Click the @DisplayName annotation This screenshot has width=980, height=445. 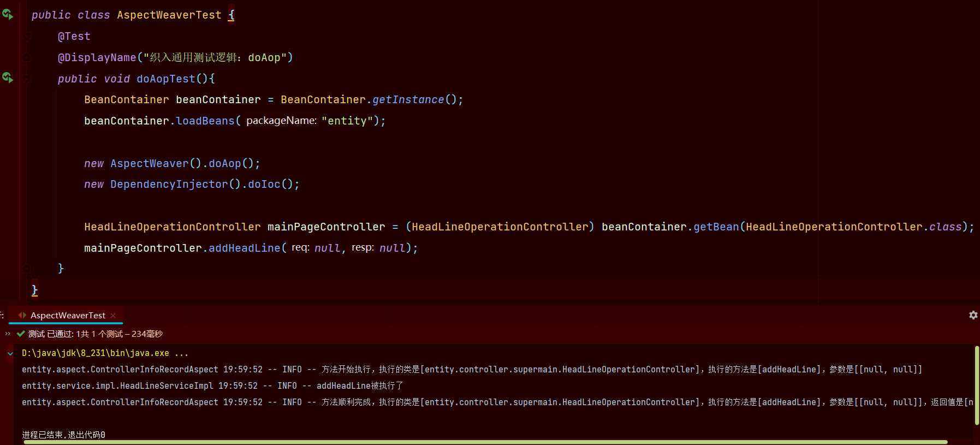coord(97,57)
